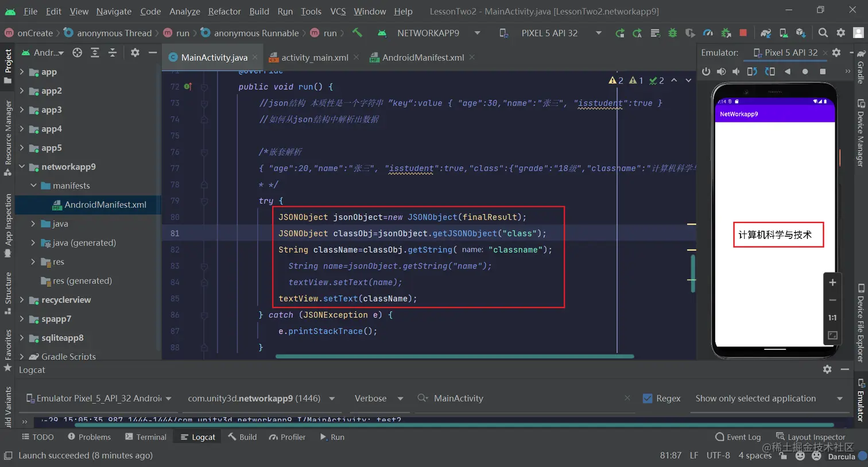This screenshot has height=467, width=868.
Task: Click Attach Debugger to Android Process icon
Action: tap(726, 33)
